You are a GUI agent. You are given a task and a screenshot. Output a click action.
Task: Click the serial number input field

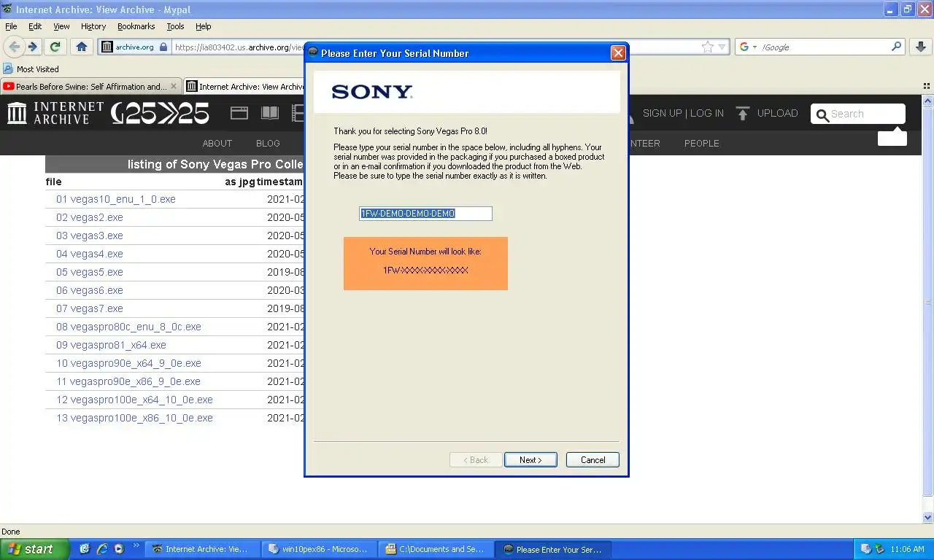[425, 214]
